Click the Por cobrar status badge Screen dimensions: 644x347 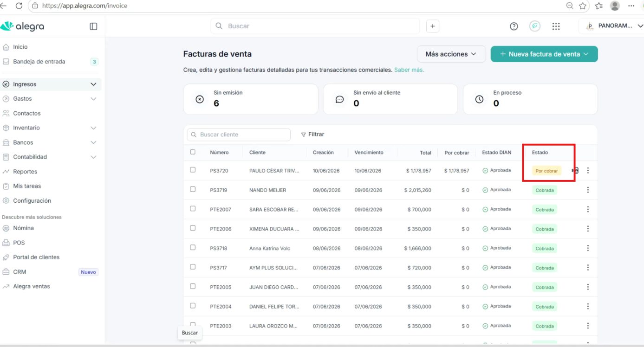(546, 171)
